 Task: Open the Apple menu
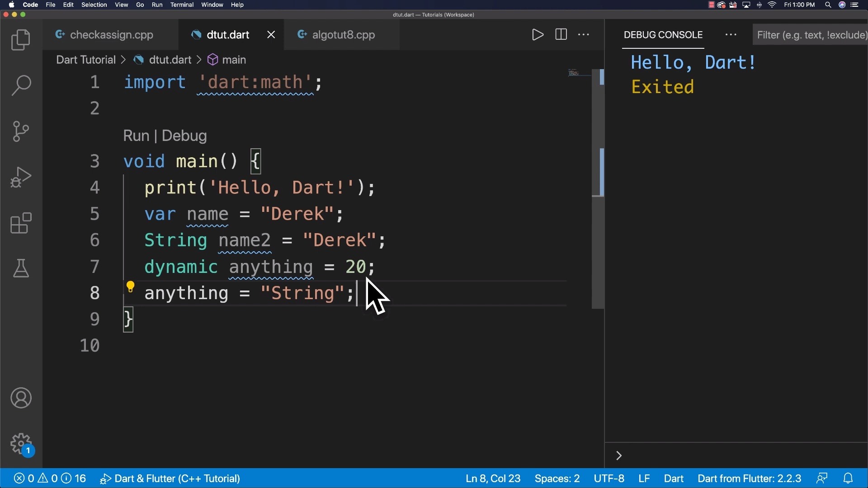tap(12, 5)
